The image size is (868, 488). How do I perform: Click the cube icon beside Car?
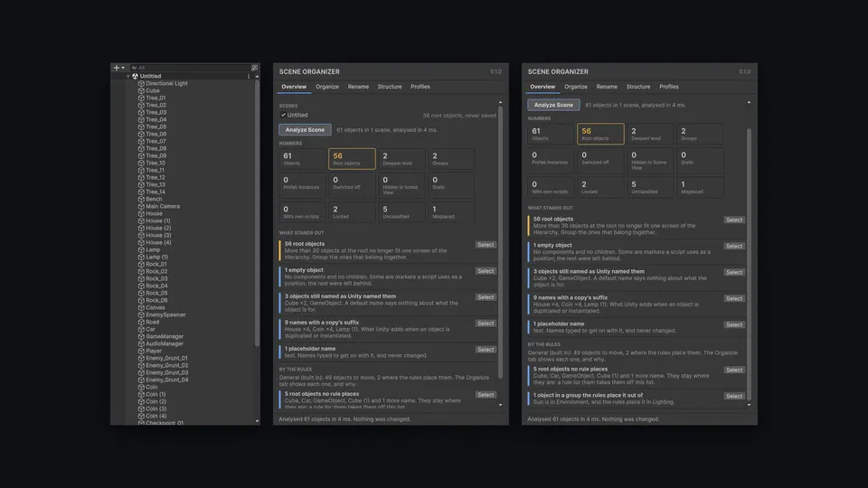point(141,329)
